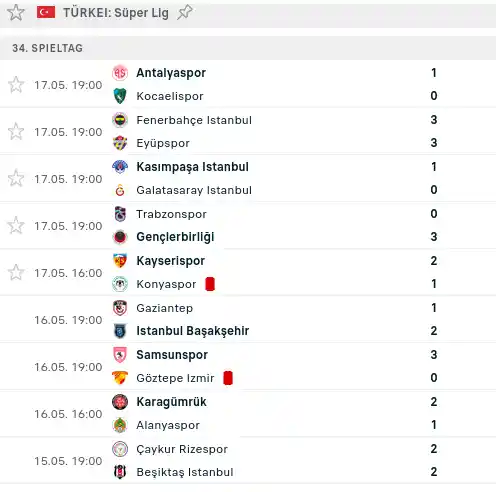
Task: Click the Beşiktaş Istanbul crest
Action: click(x=120, y=472)
